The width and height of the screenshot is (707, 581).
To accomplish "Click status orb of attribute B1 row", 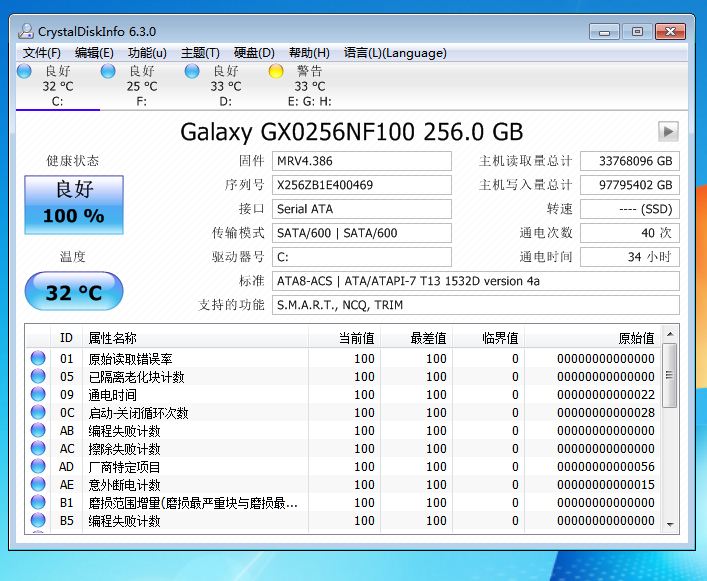I will click(x=38, y=503).
